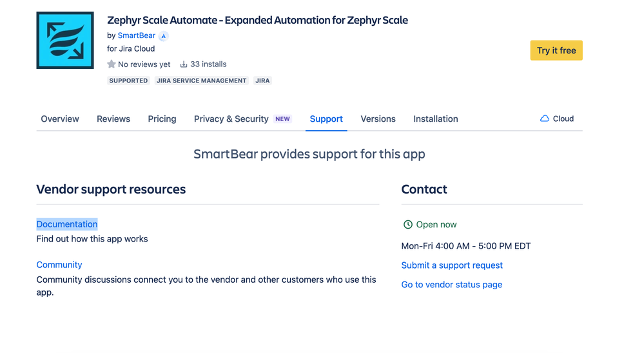Click the star reviews icon
This screenshot has height=353, width=644.
112,64
